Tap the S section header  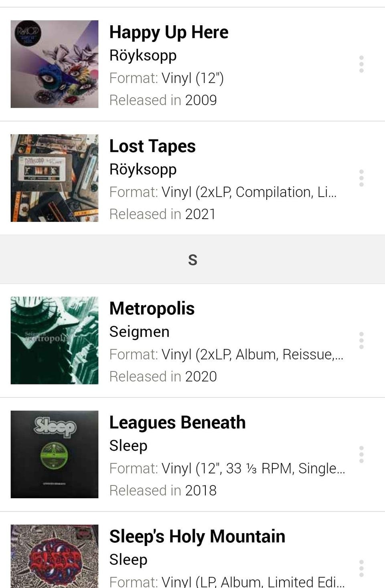click(x=192, y=260)
